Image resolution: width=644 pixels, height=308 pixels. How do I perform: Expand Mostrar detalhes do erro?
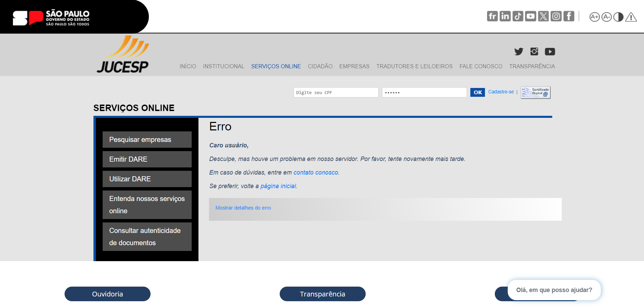click(x=243, y=208)
